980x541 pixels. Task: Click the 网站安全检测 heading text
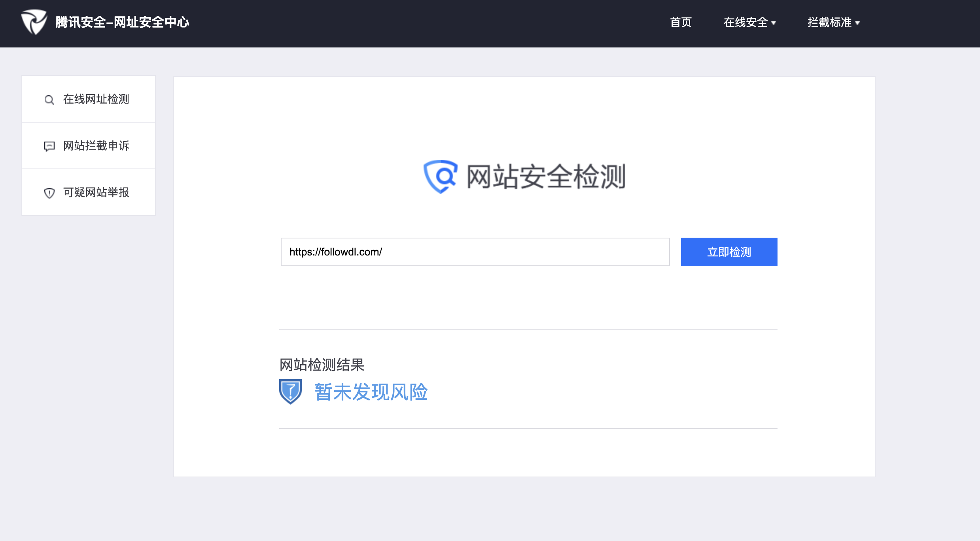tap(546, 177)
